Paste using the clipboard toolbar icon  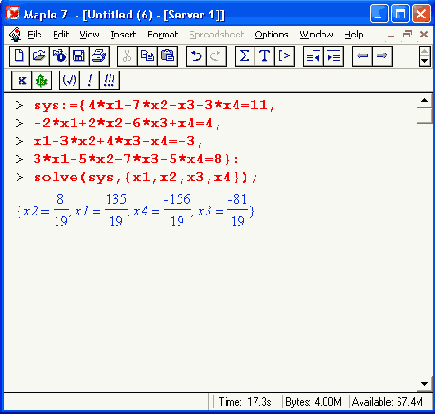167,56
